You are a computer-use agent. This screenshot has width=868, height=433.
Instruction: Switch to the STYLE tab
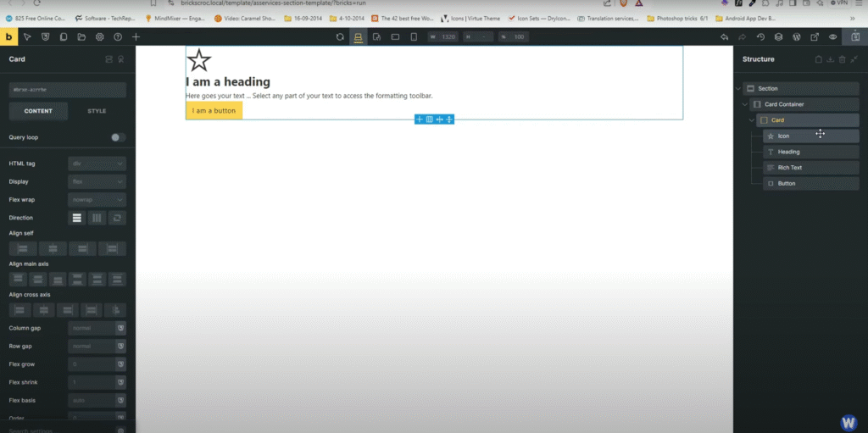tap(97, 111)
